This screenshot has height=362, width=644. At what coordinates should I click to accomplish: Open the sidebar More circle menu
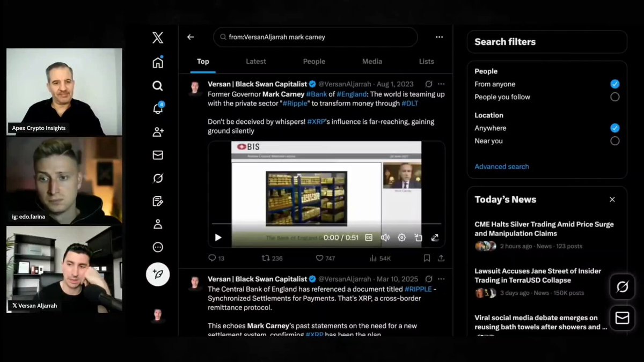pyautogui.click(x=158, y=247)
